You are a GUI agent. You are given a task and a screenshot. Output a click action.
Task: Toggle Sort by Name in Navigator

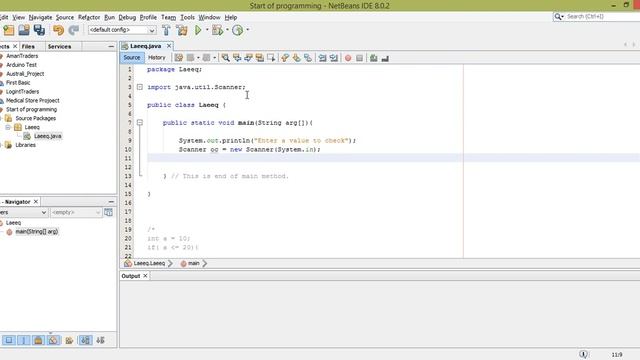[85, 340]
